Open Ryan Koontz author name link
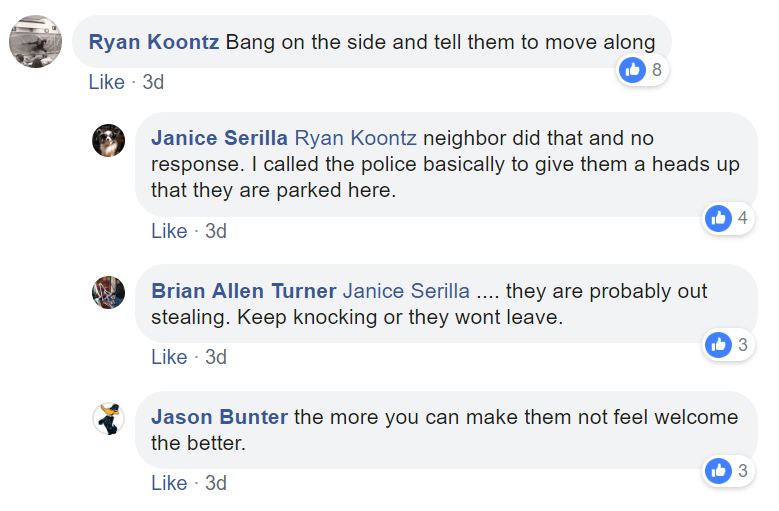This screenshot has width=779, height=511. pyautogui.click(x=154, y=43)
